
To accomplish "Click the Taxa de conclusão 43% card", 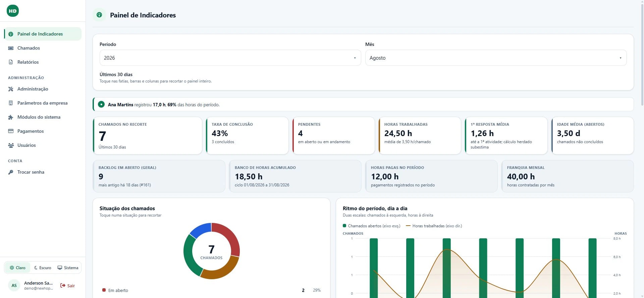I will point(247,135).
